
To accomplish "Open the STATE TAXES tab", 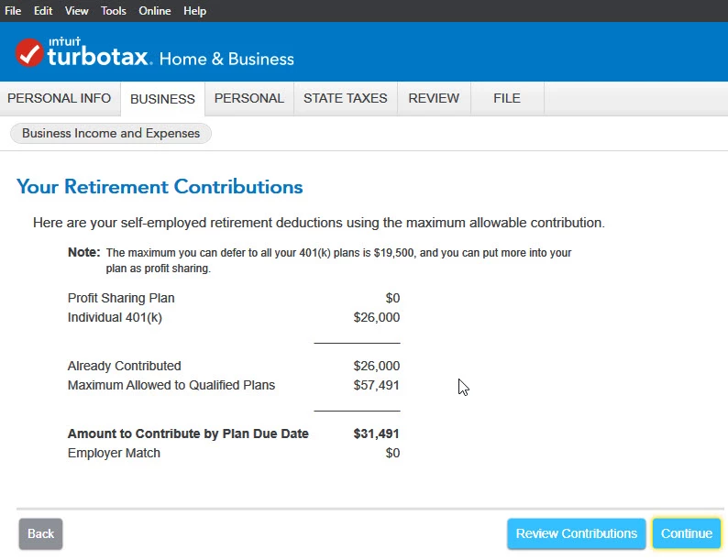I will point(346,98).
